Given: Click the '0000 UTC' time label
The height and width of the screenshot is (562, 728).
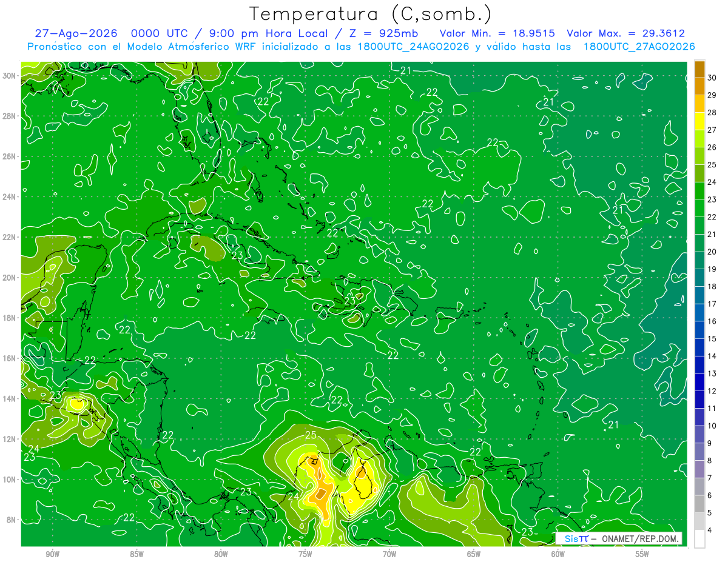Looking at the screenshot, I should [x=158, y=33].
